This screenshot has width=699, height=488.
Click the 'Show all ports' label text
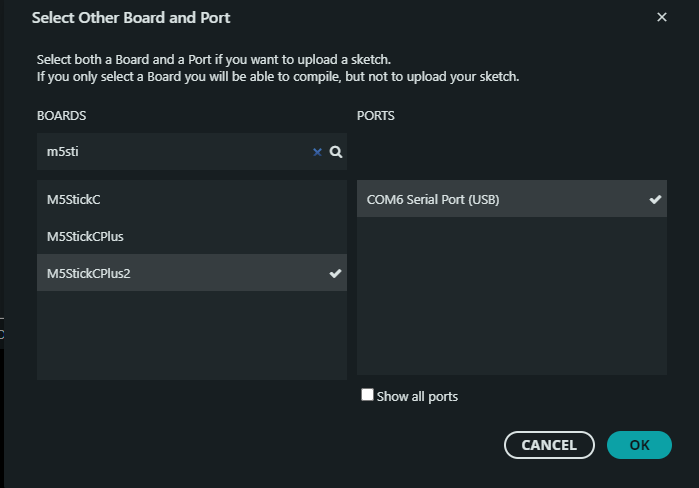pyautogui.click(x=417, y=397)
